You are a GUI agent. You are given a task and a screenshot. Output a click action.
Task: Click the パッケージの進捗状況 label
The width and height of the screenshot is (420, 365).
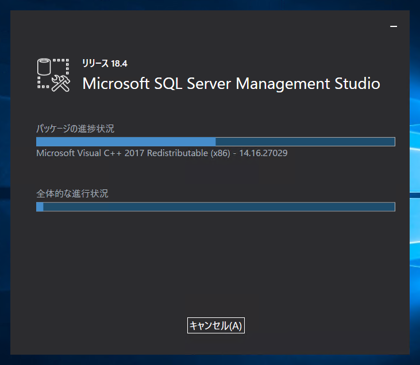click(x=75, y=129)
